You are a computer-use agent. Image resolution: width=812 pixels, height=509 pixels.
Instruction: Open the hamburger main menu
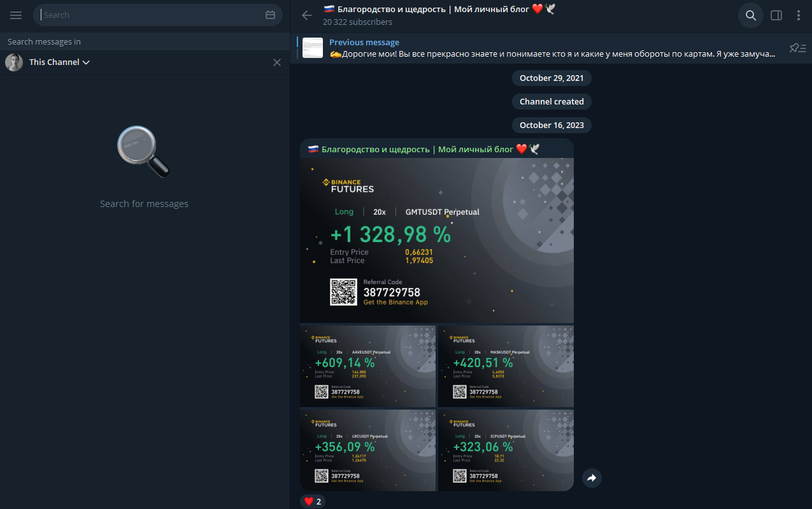coord(16,15)
